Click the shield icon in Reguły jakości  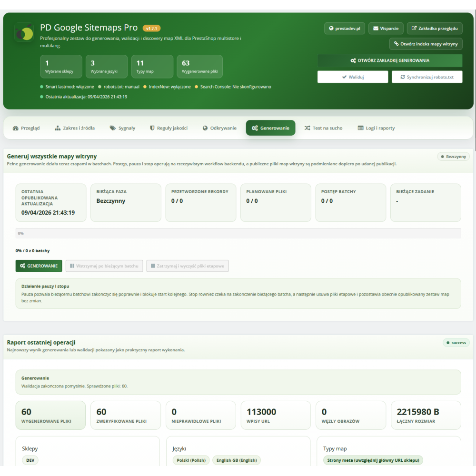click(x=152, y=128)
